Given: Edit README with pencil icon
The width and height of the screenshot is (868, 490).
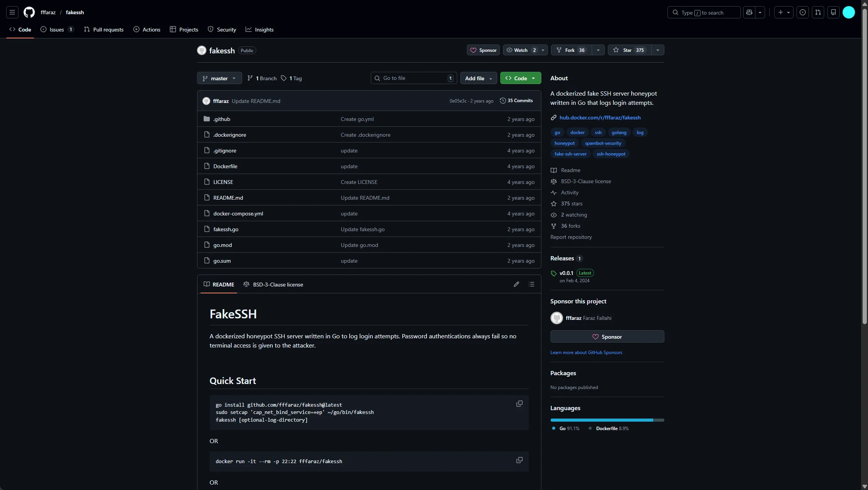Looking at the screenshot, I should coord(516,284).
